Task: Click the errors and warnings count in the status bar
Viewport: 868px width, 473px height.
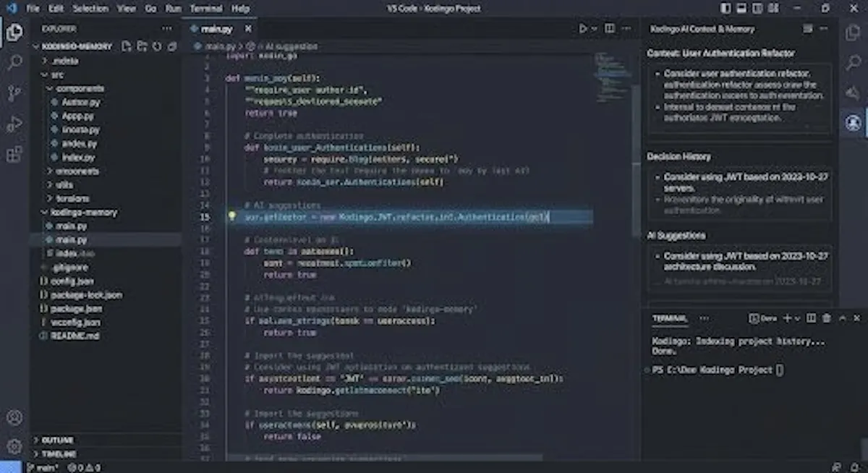Action: pos(85,467)
